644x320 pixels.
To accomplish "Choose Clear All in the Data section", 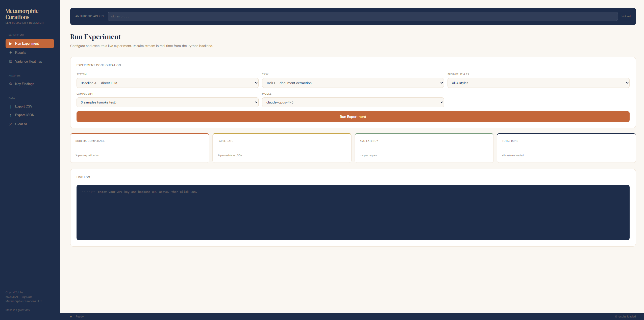I will click(x=30, y=124).
